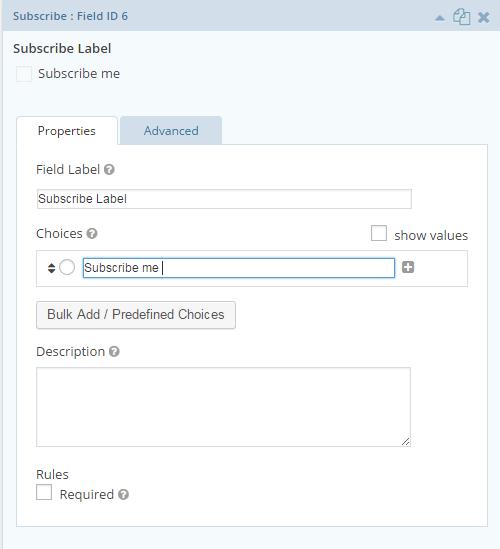
Task: Tick the Subscribe me preview checkbox
Action: [x=24, y=74]
